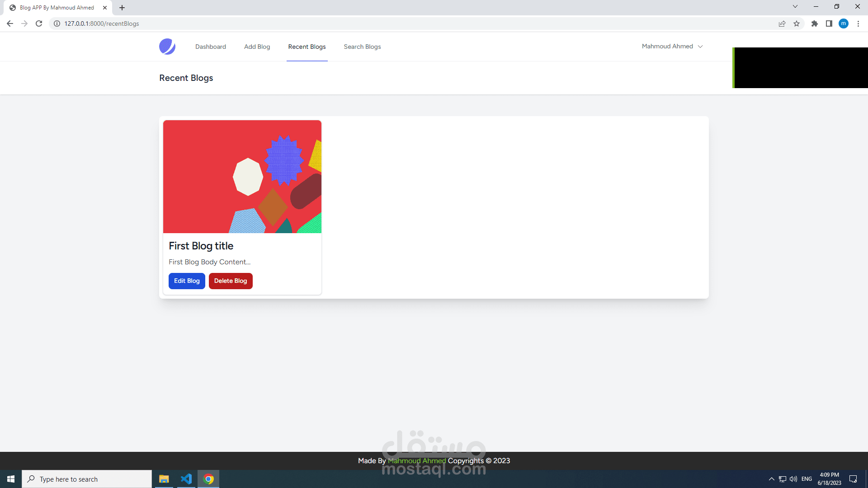Viewport: 868px width, 488px height.
Task: Click the Edit Blog button
Action: (187, 281)
